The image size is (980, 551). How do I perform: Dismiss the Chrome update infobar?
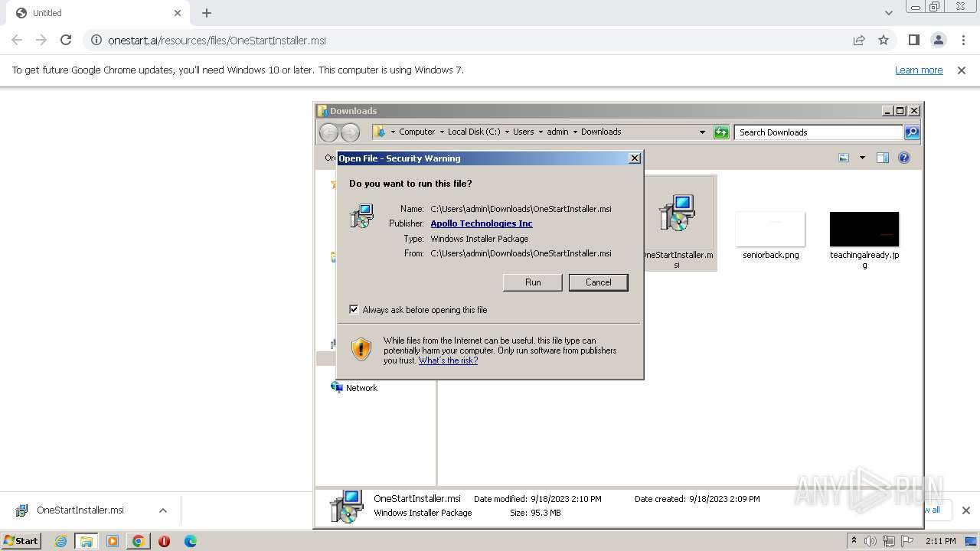tap(962, 70)
